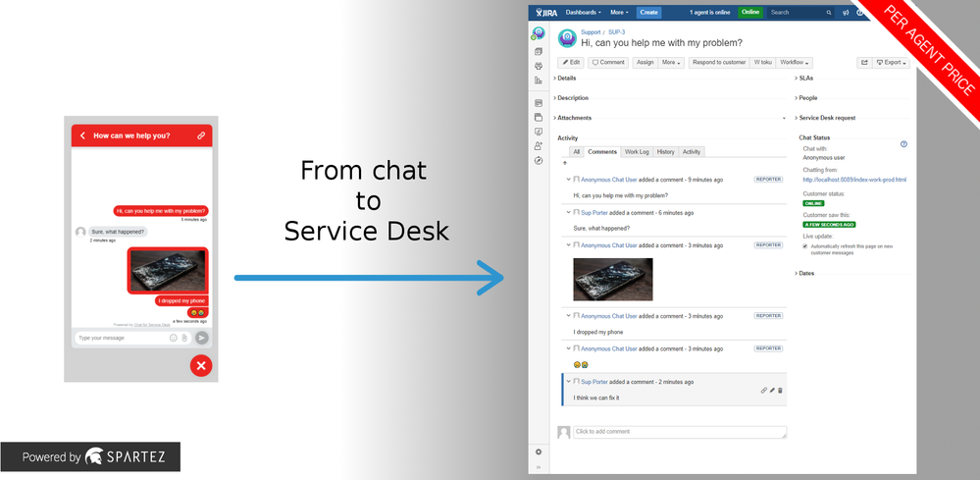Open the customers icon in sidebar
The width and height of the screenshot is (980, 480).
539,66
